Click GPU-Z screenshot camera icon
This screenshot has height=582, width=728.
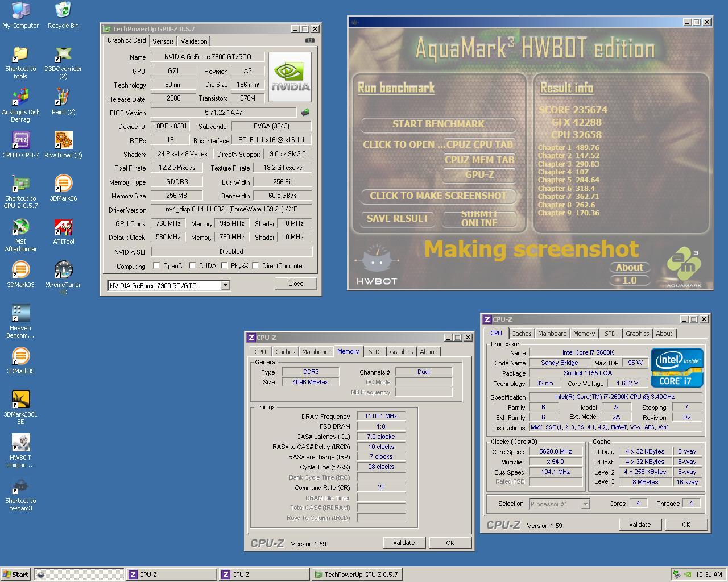pyautogui.click(x=309, y=40)
